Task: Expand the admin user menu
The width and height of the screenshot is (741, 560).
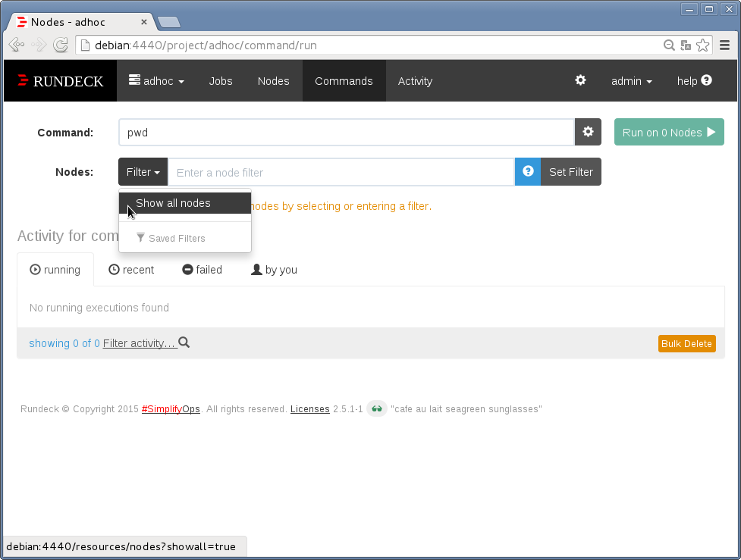Action: (631, 81)
